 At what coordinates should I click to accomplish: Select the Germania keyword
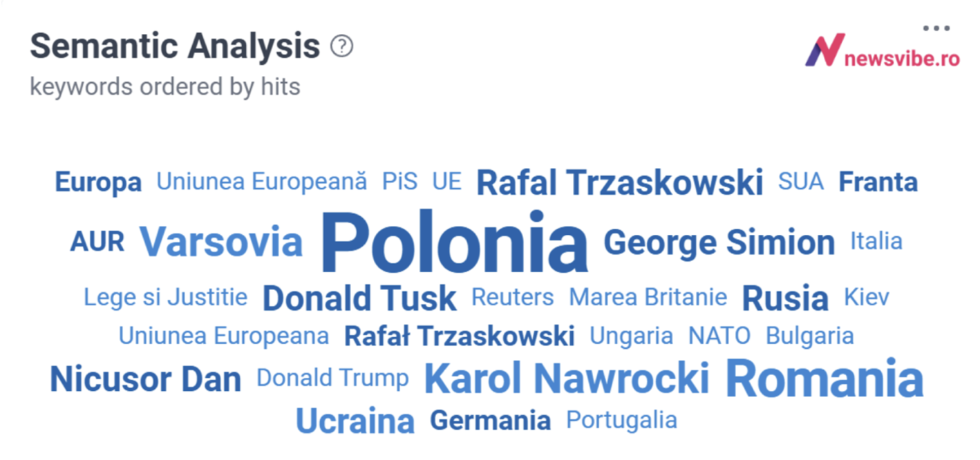[491, 420]
